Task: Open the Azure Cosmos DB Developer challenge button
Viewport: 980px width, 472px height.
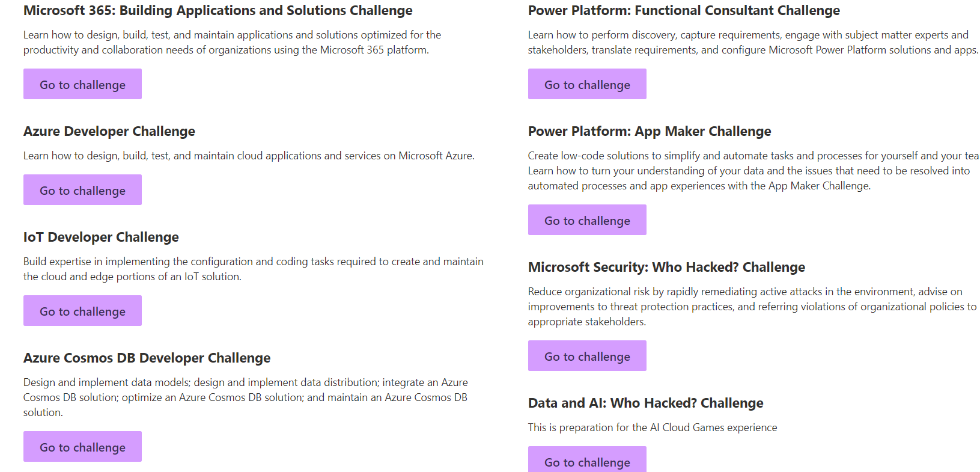Action: 82,447
